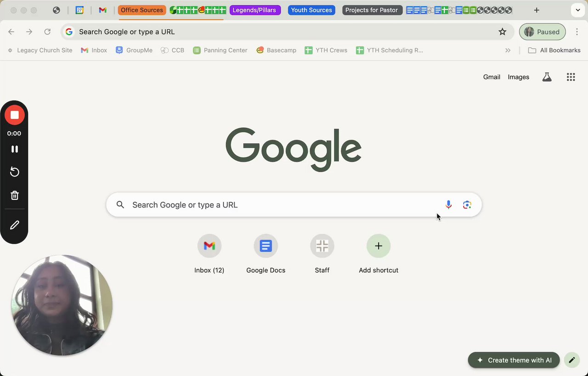588x376 pixels.
Task: Add a new shortcut tile
Action: (379, 254)
